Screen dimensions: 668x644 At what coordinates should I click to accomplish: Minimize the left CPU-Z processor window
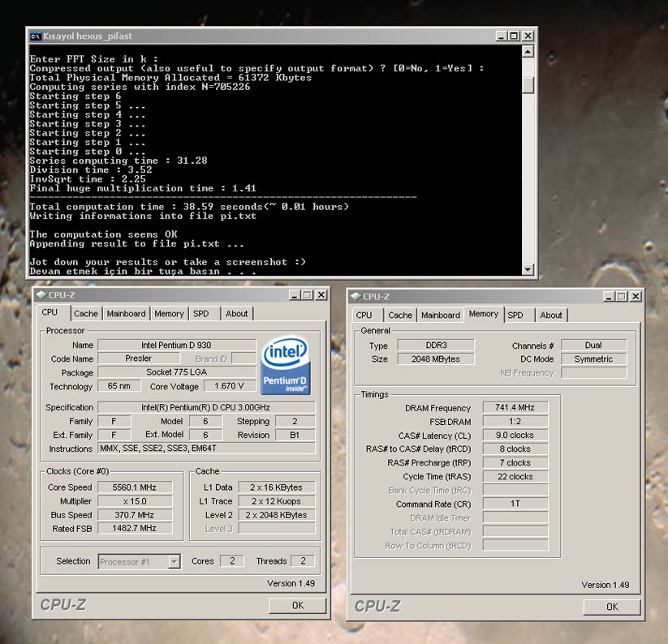coord(295,295)
